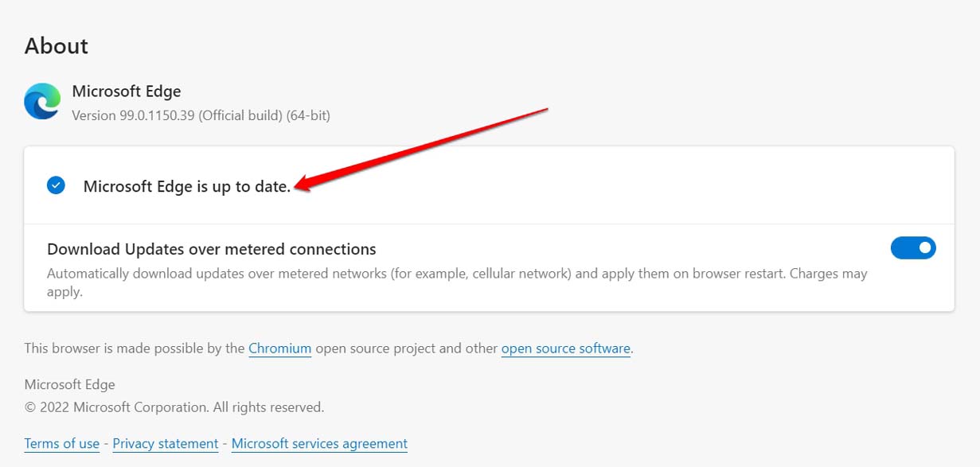This screenshot has height=467, width=980.
Task: Open the Terms of use page
Action: (61, 443)
